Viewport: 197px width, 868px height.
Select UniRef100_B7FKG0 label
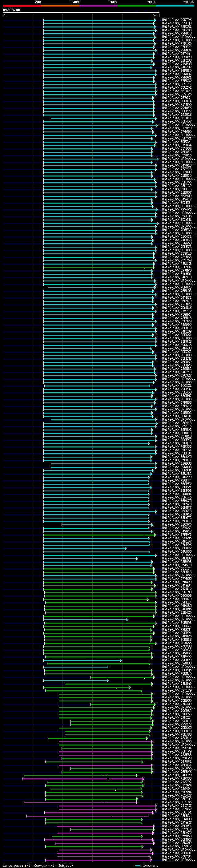pos(177,81)
